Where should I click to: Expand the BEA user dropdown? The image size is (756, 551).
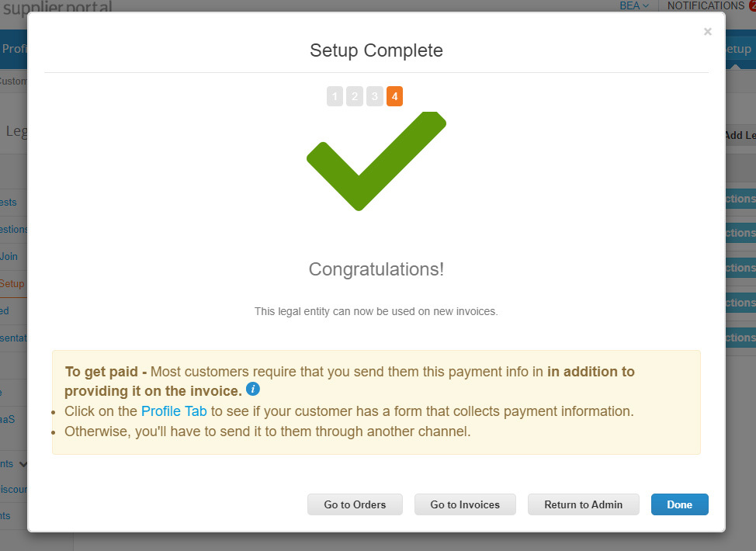(x=633, y=6)
